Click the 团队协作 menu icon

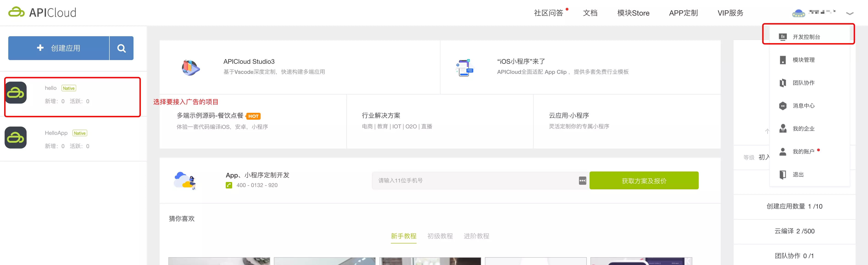click(x=783, y=83)
